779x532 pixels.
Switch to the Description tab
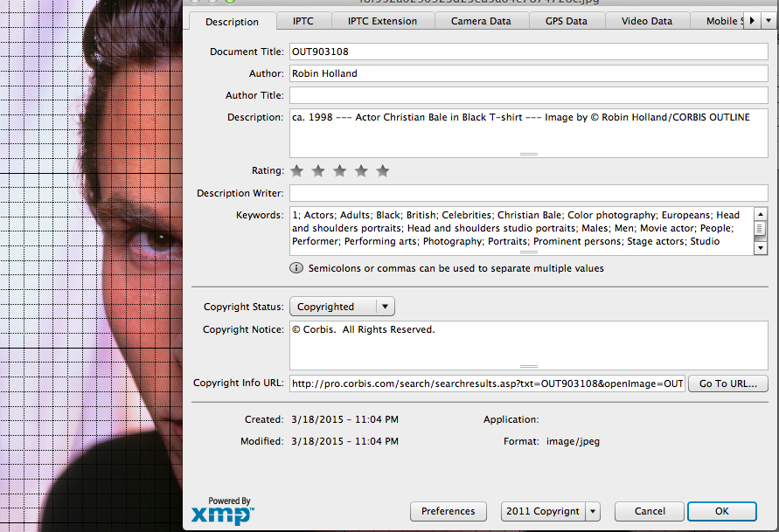pyautogui.click(x=232, y=22)
